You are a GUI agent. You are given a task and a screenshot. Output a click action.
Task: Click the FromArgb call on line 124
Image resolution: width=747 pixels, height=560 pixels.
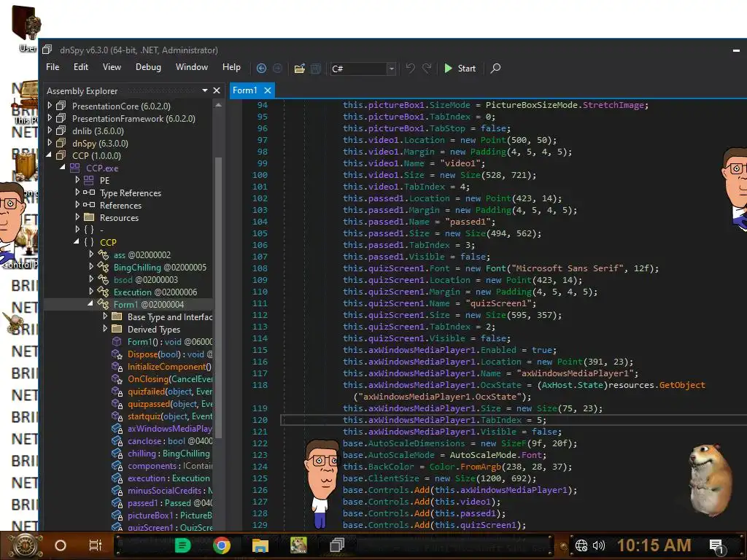[481, 467]
